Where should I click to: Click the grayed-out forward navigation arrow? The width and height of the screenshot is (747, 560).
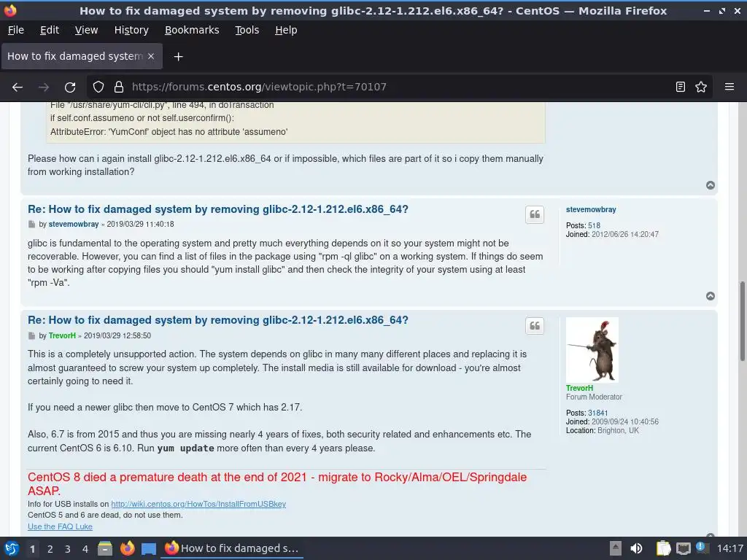click(x=44, y=87)
